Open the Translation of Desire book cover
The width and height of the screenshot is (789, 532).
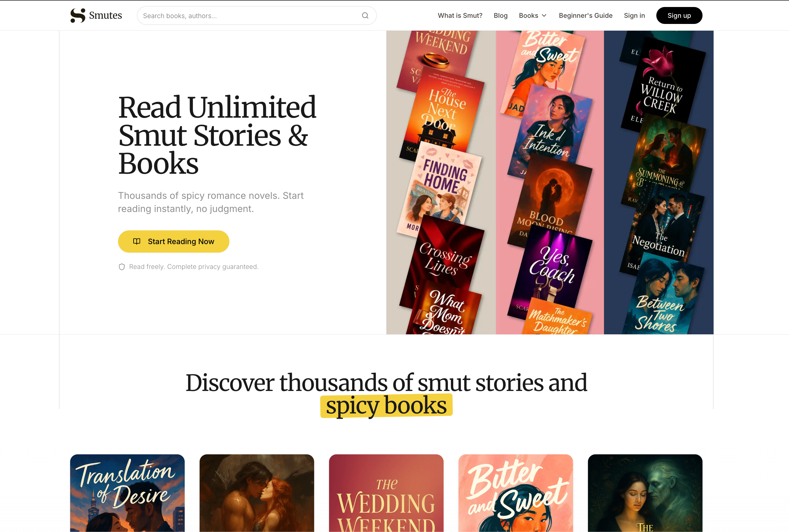point(127,493)
